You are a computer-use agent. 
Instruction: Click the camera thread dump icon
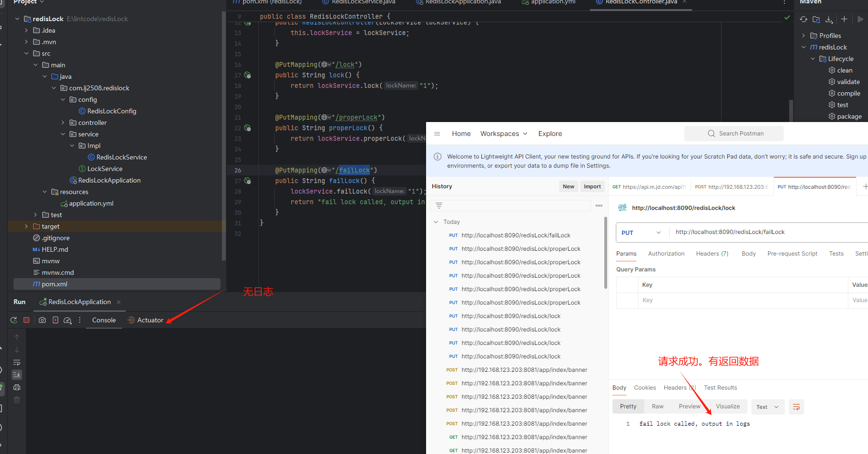pyautogui.click(x=42, y=320)
